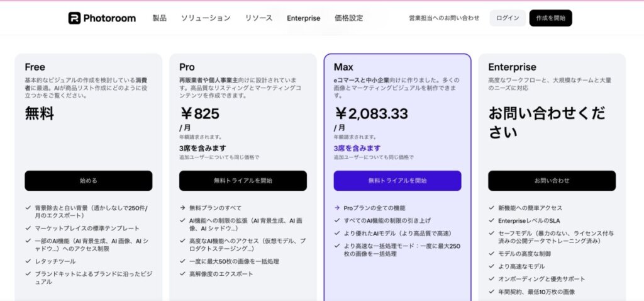Screen dimensions: 644x301
Task: Start free trial in Pro plan
Action: pyautogui.click(x=243, y=181)
